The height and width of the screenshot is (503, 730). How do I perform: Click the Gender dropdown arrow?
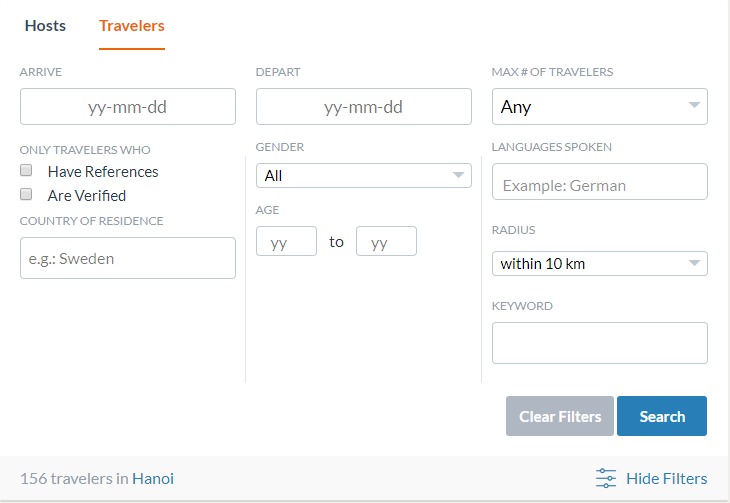(458, 175)
